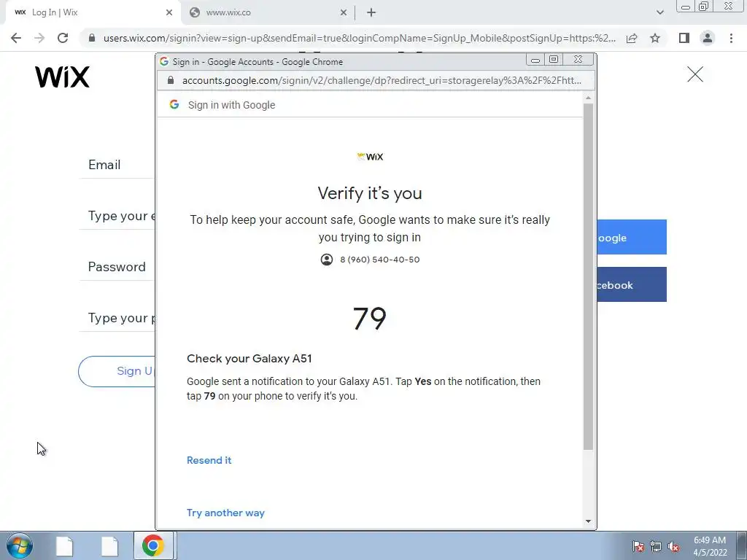Click the lock icon in main address bar

92,38
